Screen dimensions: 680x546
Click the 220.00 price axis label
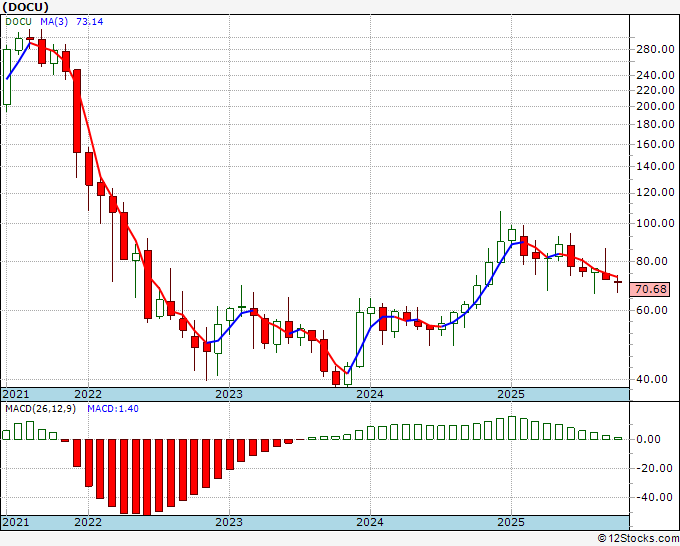655,91
